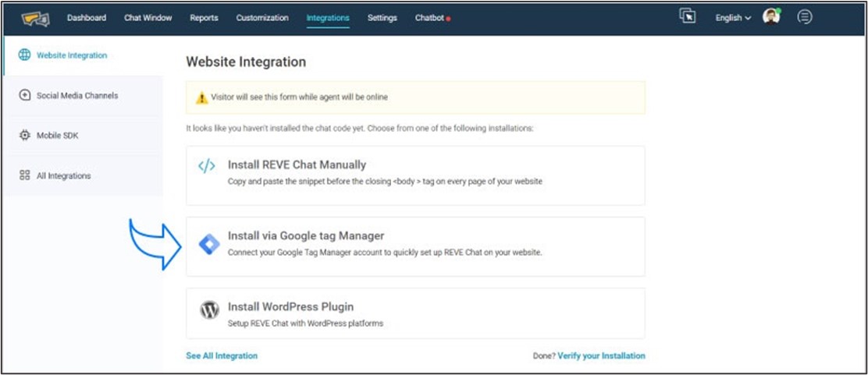The image size is (868, 375).
Task: Go to Reports in the top navigation
Action: (x=205, y=18)
